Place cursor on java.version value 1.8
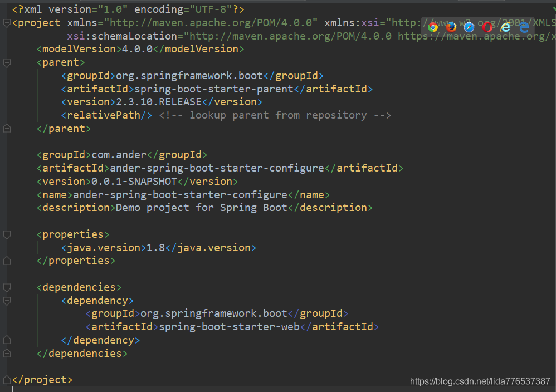This screenshot has height=392, width=556. pyautogui.click(x=155, y=248)
